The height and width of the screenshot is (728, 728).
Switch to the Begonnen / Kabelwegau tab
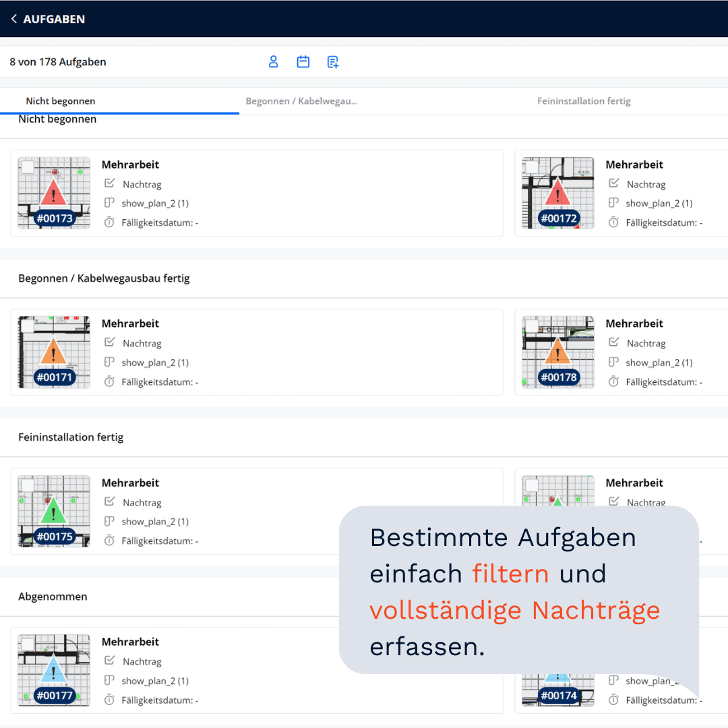301,100
